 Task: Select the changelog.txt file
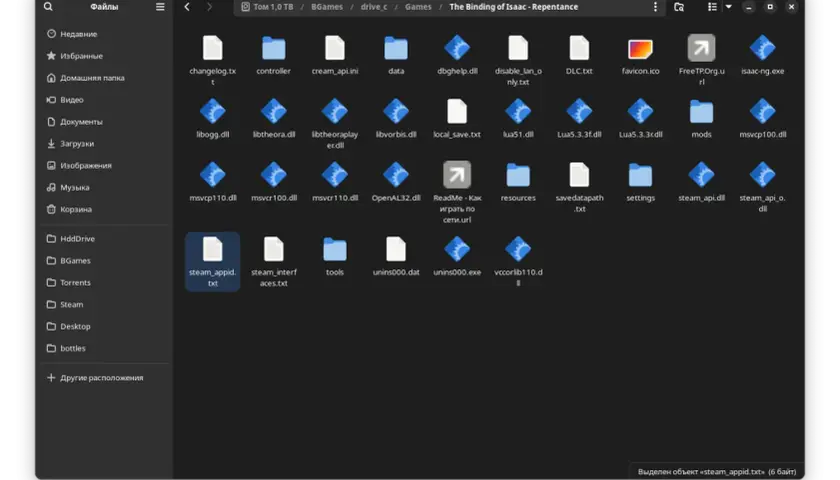coord(213,59)
